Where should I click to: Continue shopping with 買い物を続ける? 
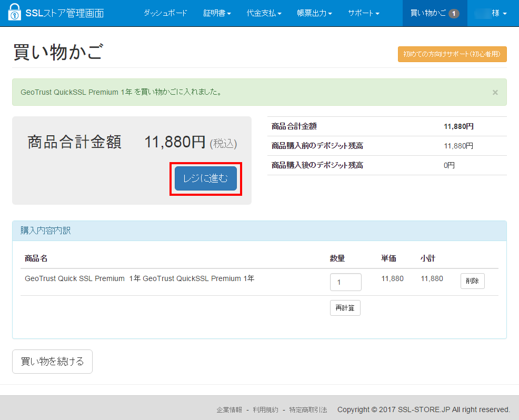(x=52, y=362)
